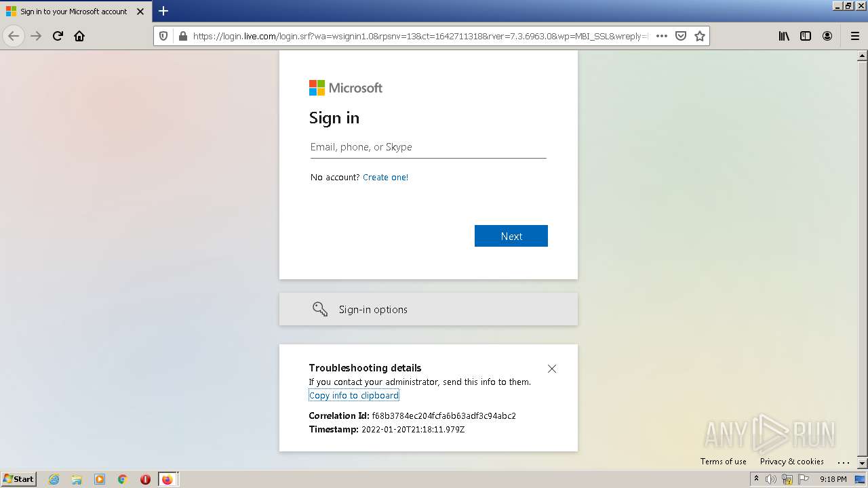
Task: Click the Next button
Action: 511,236
